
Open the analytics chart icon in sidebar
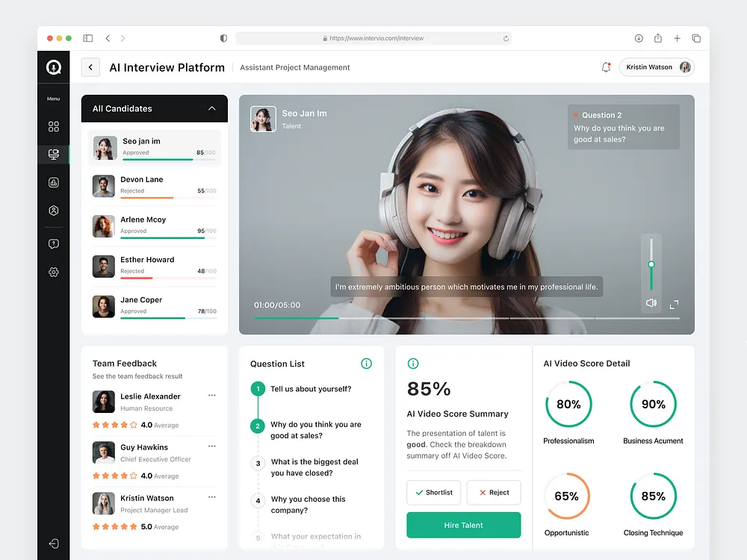point(53,182)
